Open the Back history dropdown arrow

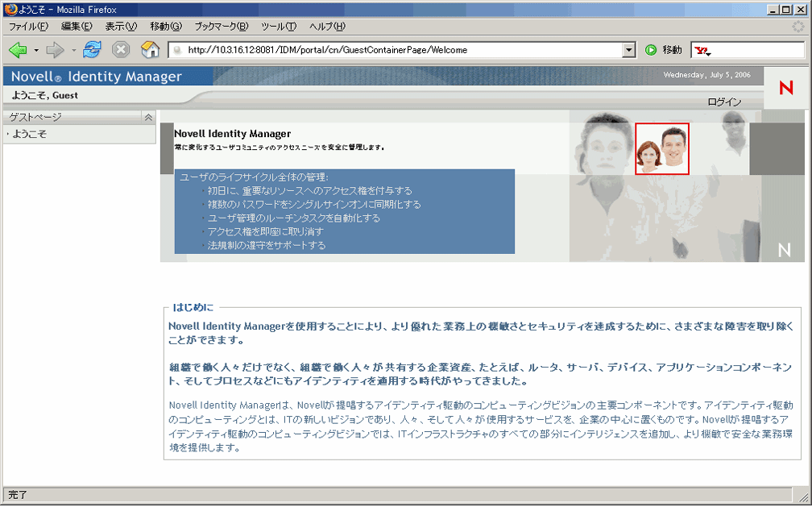click(36, 50)
